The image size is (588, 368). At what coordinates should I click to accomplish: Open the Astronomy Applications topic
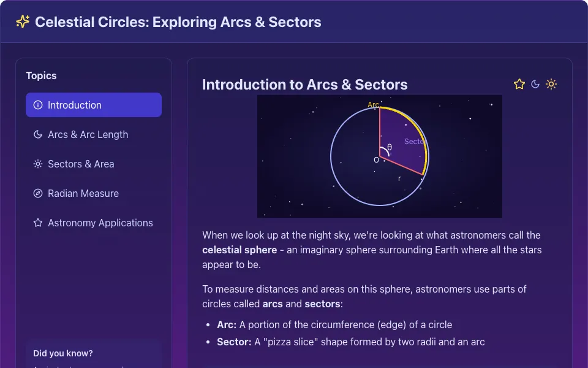coord(94,223)
